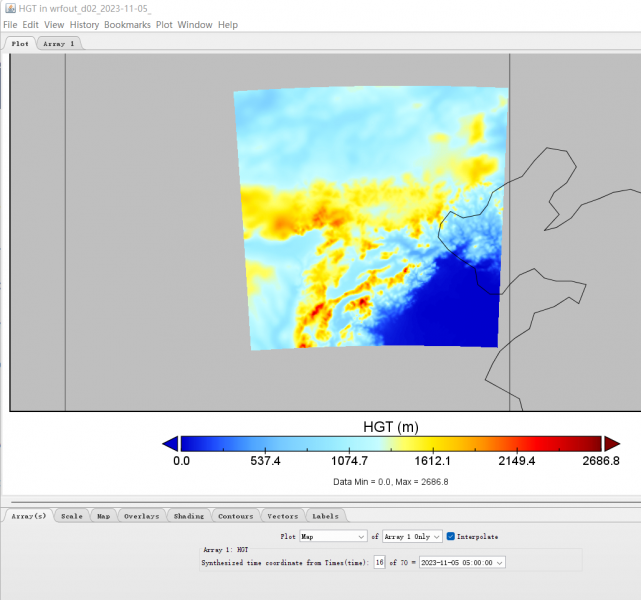This screenshot has width=641, height=600.
Task: Switch to the Array 1 tab
Action: point(60,44)
